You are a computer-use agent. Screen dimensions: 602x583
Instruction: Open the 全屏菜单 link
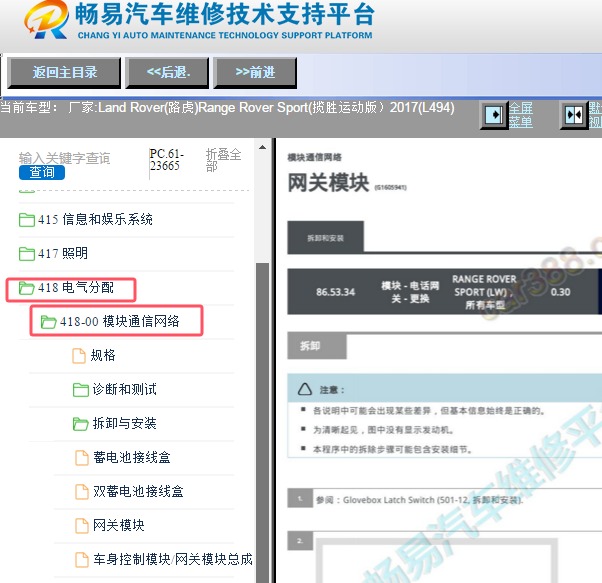point(521,115)
